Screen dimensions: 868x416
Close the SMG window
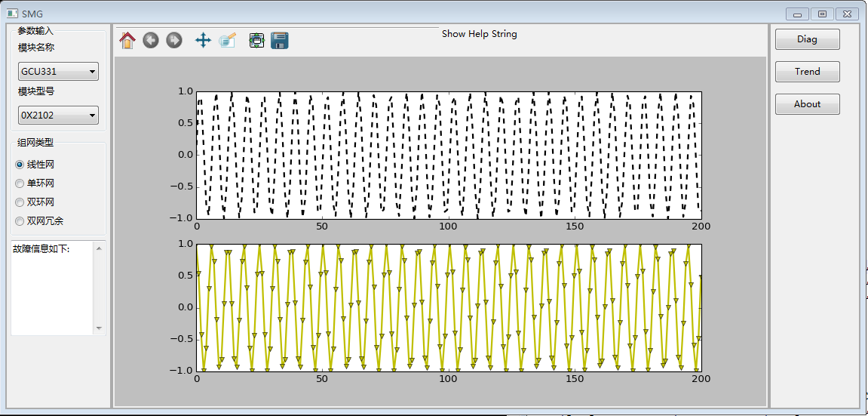848,14
